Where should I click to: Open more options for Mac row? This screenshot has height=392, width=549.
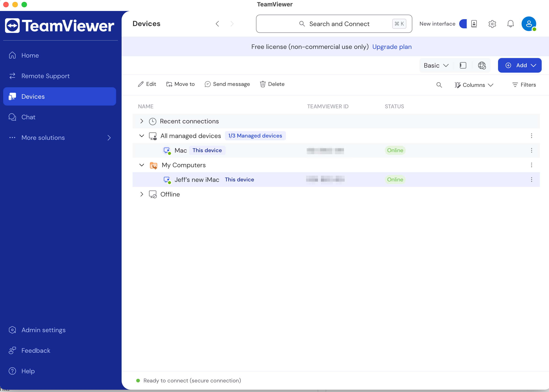pos(531,150)
